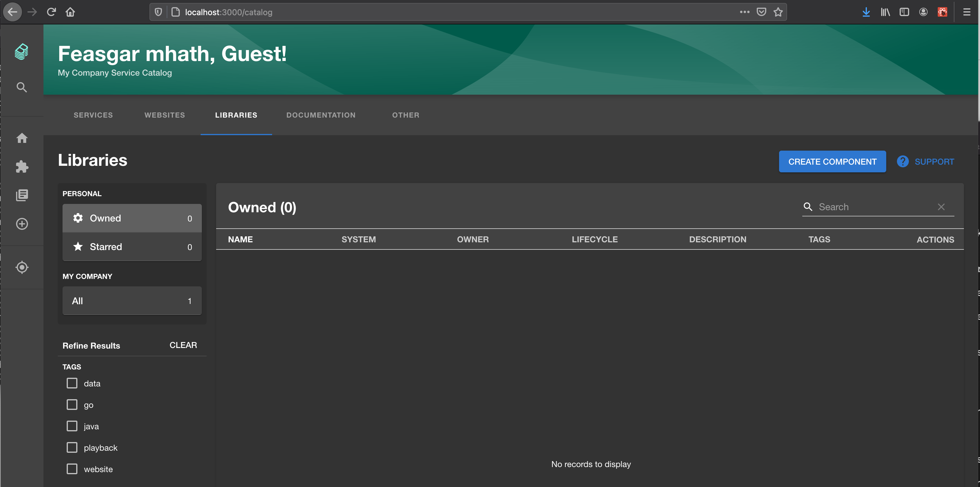Enable the java tag checkbox
Image resolution: width=980 pixels, height=487 pixels.
(x=72, y=426)
